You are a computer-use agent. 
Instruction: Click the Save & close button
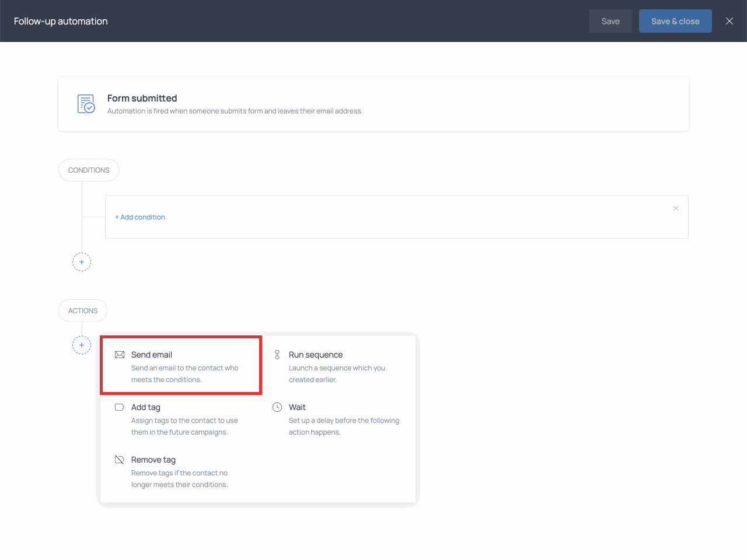click(675, 20)
